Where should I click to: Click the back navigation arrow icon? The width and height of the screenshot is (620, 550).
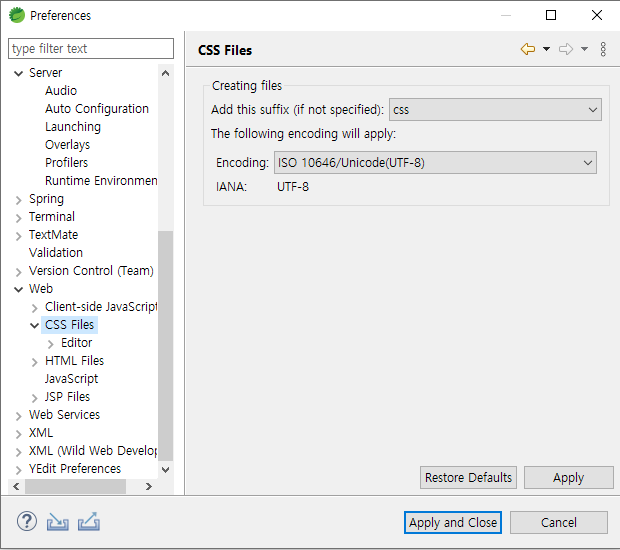coord(528,49)
